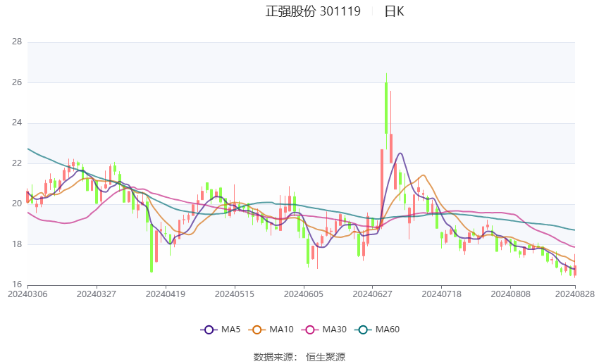
Task: Click the 日K label in title
Action: pos(394,11)
